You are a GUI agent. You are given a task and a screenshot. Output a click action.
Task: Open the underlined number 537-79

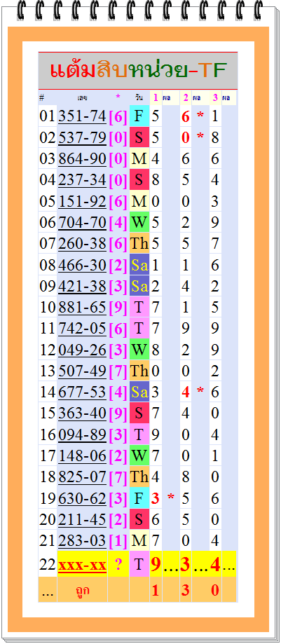tap(82, 137)
